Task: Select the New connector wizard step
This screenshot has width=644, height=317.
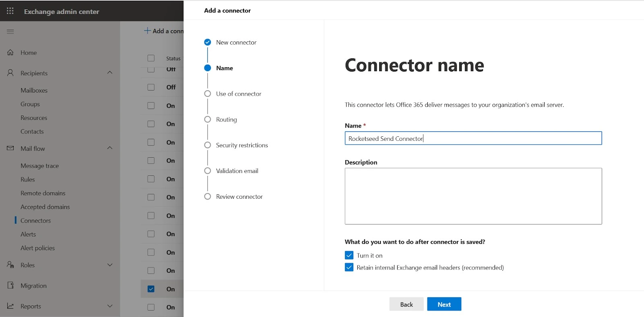Action: pos(236,42)
